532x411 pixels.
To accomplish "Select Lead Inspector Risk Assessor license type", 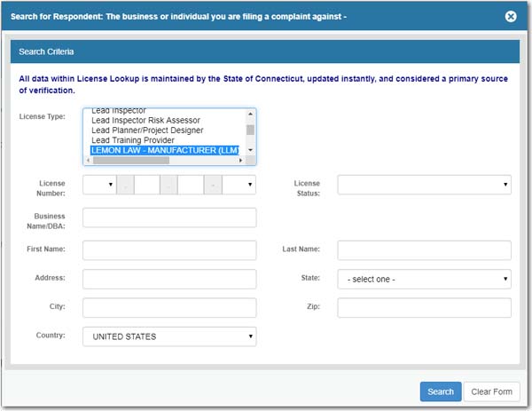I will click(x=145, y=120).
